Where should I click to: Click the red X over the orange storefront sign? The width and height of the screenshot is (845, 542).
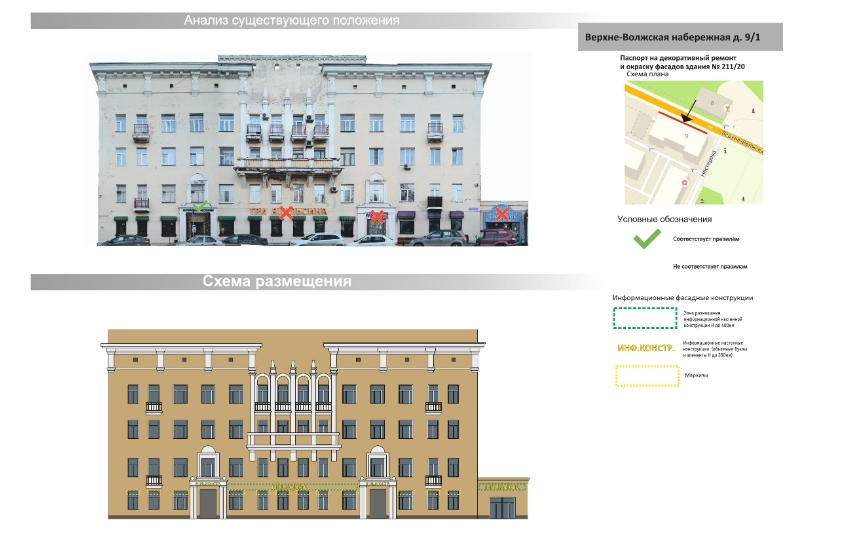(x=286, y=213)
